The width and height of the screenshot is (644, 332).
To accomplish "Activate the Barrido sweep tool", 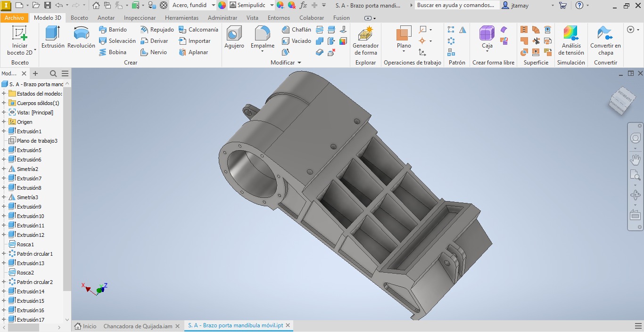I will [x=113, y=30].
